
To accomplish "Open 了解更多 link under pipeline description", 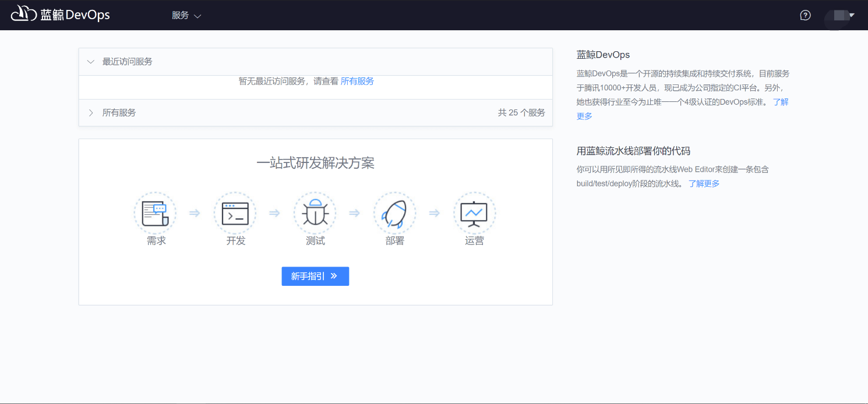I will (704, 183).
